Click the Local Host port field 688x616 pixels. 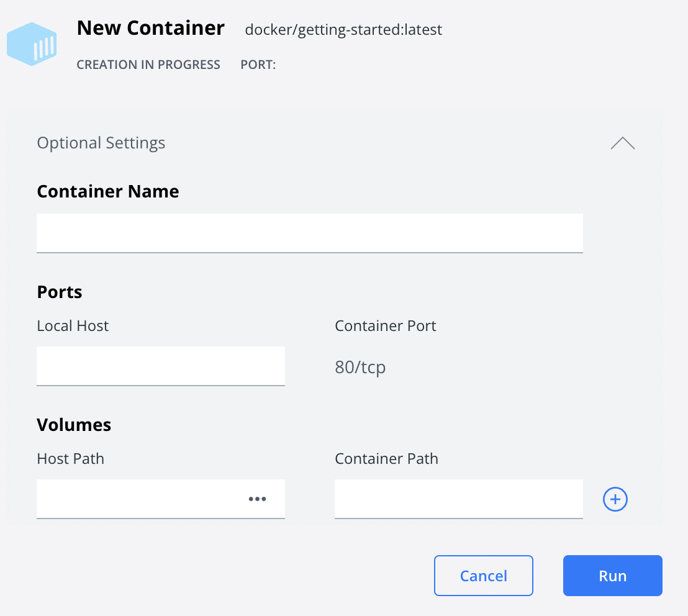[x=161, y=366]
